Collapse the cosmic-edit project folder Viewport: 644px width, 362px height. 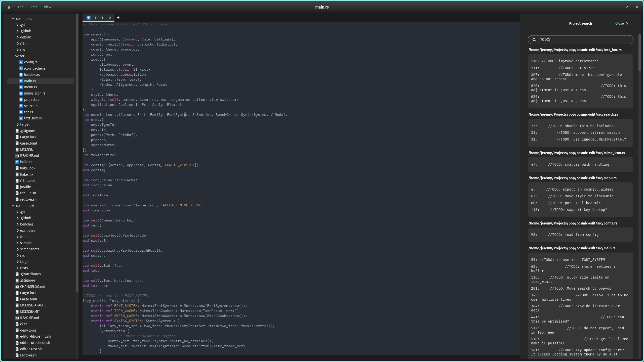(13, 19)
